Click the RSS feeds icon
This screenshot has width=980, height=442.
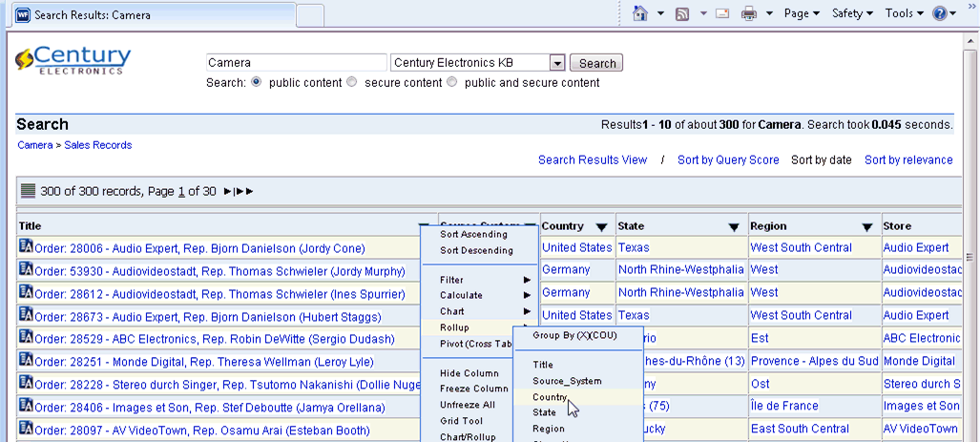click(x=682, y=13)
